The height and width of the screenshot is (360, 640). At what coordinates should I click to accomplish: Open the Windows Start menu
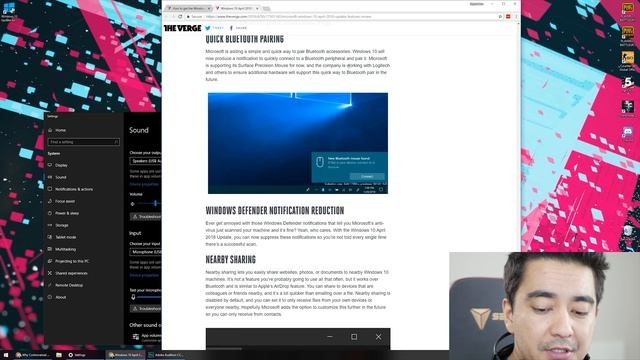(6, 355)
